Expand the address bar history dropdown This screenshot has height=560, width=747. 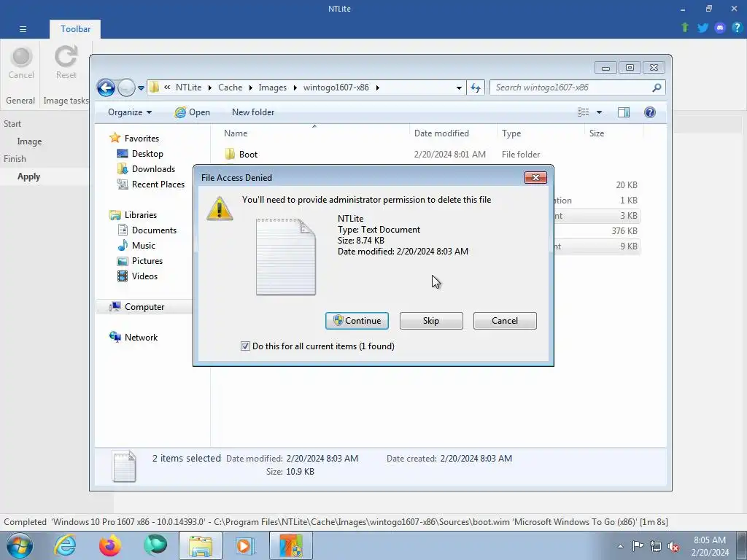pos(459,87)
